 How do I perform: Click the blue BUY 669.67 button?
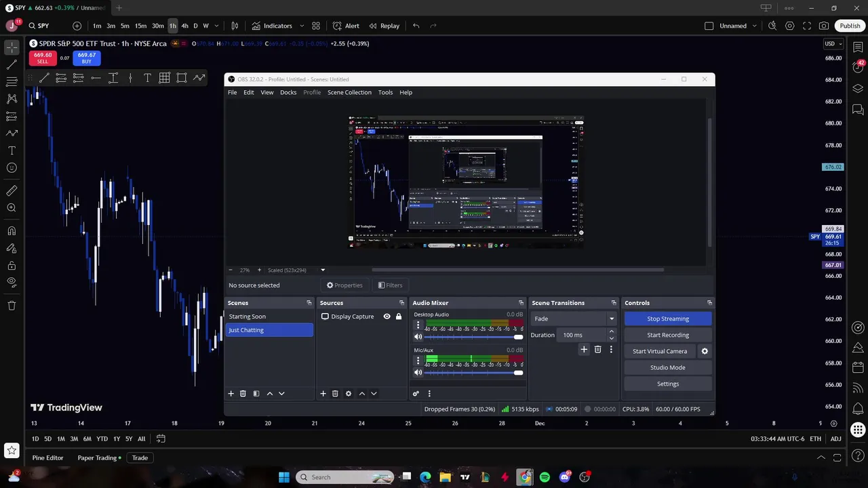[86, 58]
